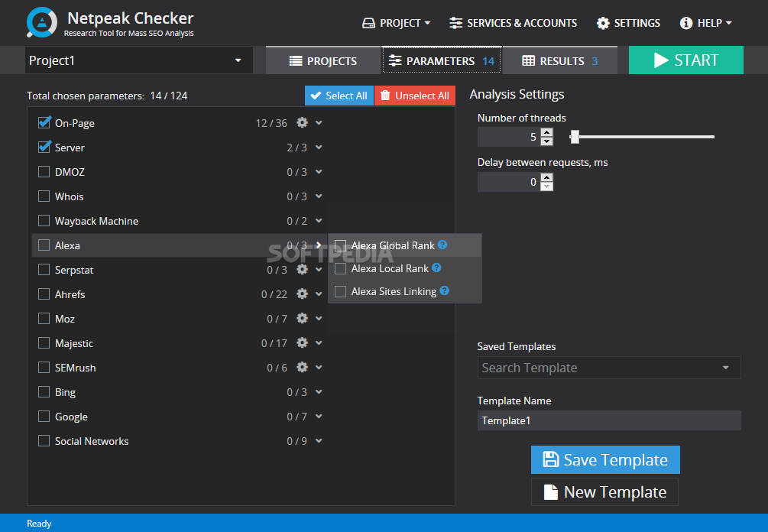The width and height of the screenshot is (768, 532).
Task: Click the Save Template button
Action: click(605, 459)
